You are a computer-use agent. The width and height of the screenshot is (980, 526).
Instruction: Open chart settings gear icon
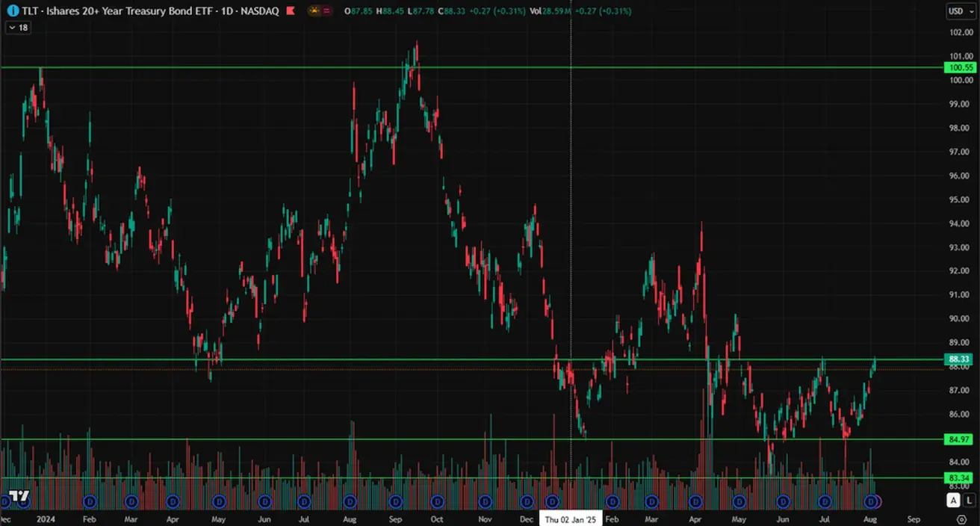tap(961, 519)
